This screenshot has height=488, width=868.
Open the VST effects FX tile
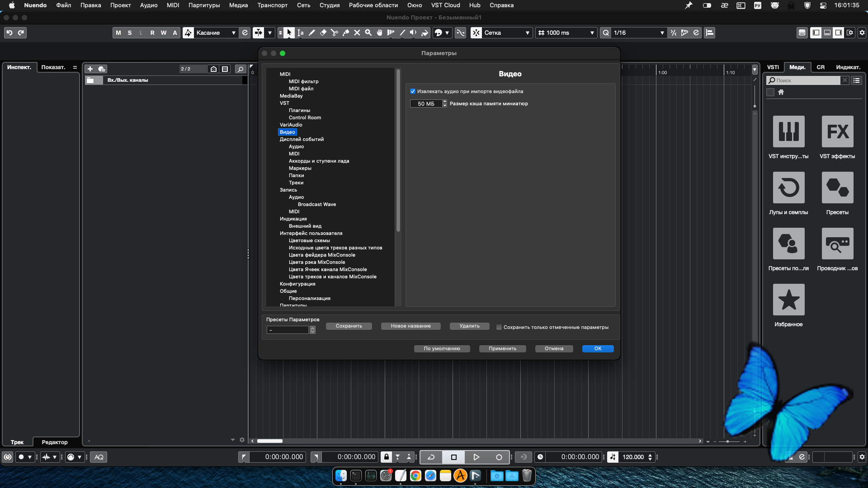[x=837, y=131]
